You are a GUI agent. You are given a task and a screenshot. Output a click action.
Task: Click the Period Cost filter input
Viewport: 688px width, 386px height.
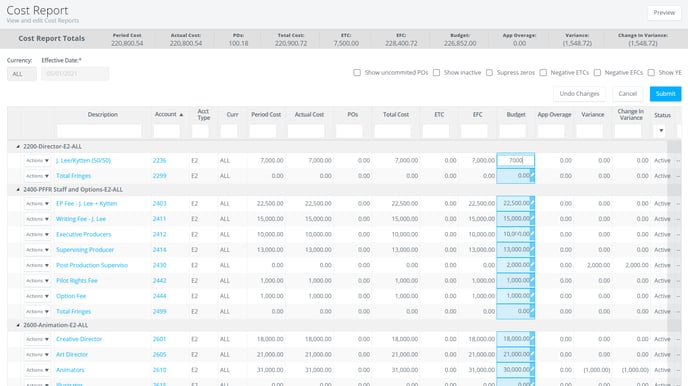tap(263, 131)
